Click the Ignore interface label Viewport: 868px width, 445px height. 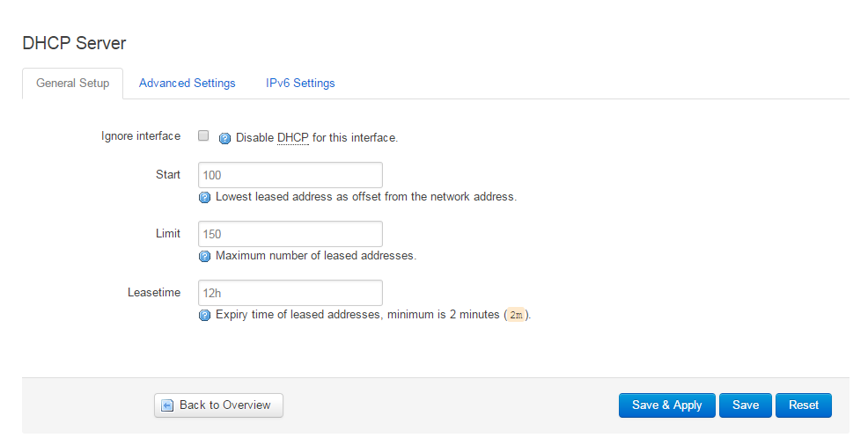pos(141,136)
